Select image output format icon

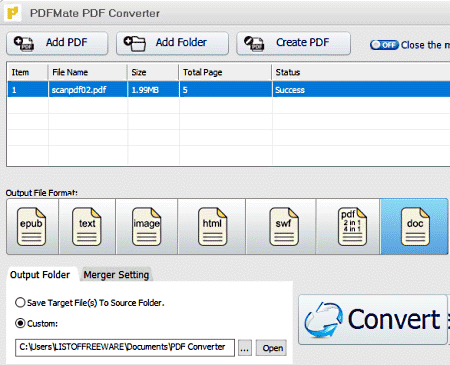(147, 227)
